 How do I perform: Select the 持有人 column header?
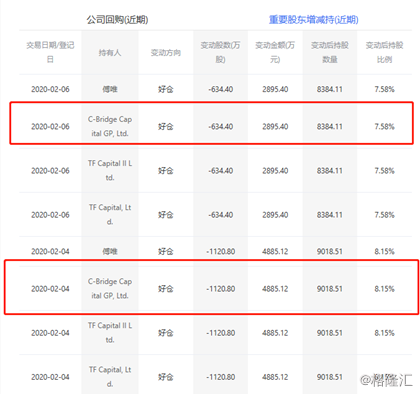110,52
